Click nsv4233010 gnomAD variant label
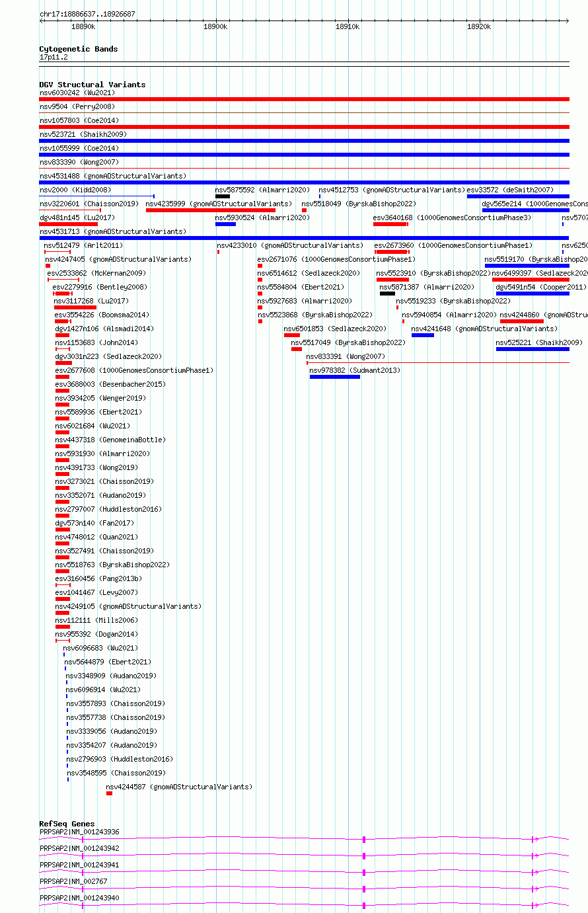 290,245
